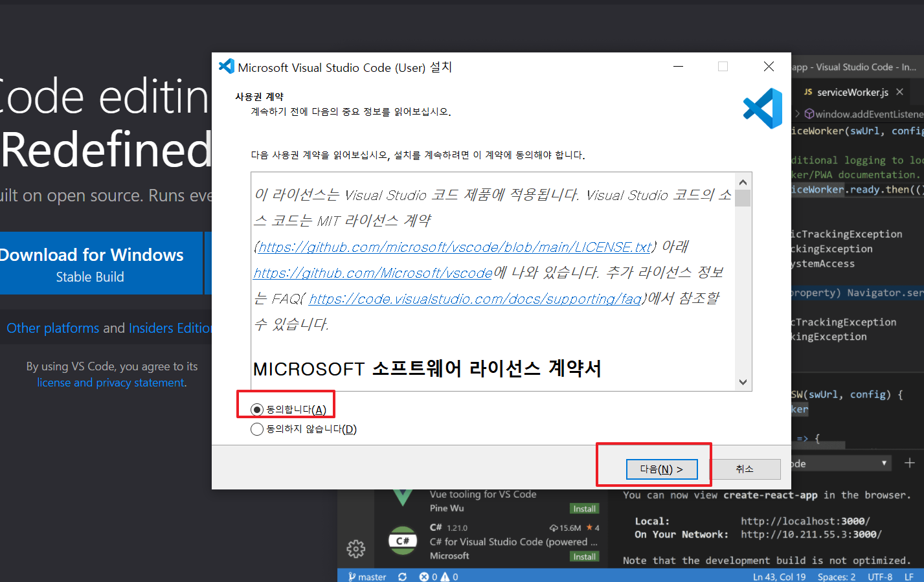Install the Vue tooling extension
This screenshot has width=924, height=582.
click(584, 509)
